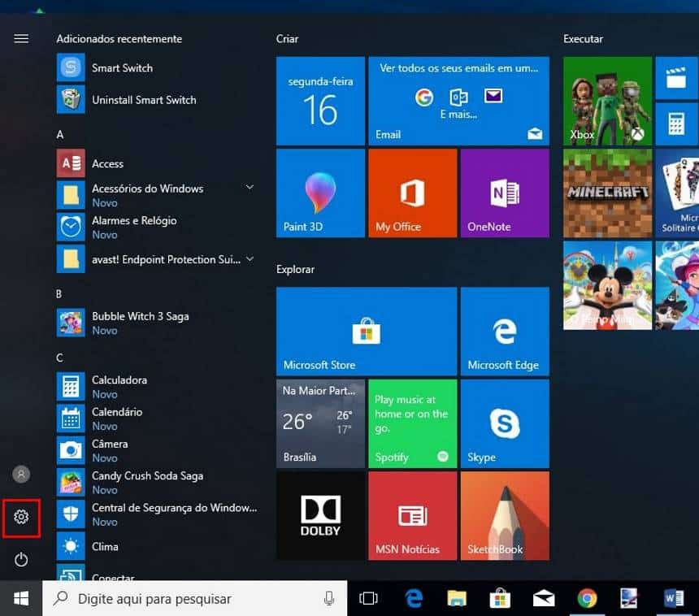The height and width of the screenshot is (616, 699).
Task: Click the Power button icon
Action: [x=21, y=559]
